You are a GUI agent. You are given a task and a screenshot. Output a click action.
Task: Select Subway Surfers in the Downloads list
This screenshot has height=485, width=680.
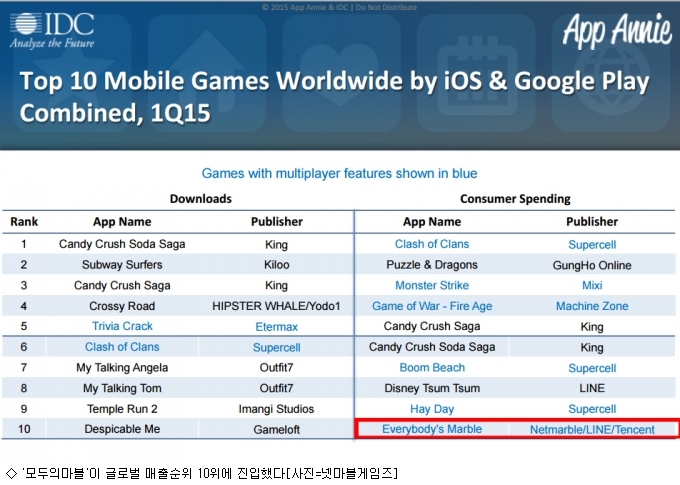(x=122, y=265)
